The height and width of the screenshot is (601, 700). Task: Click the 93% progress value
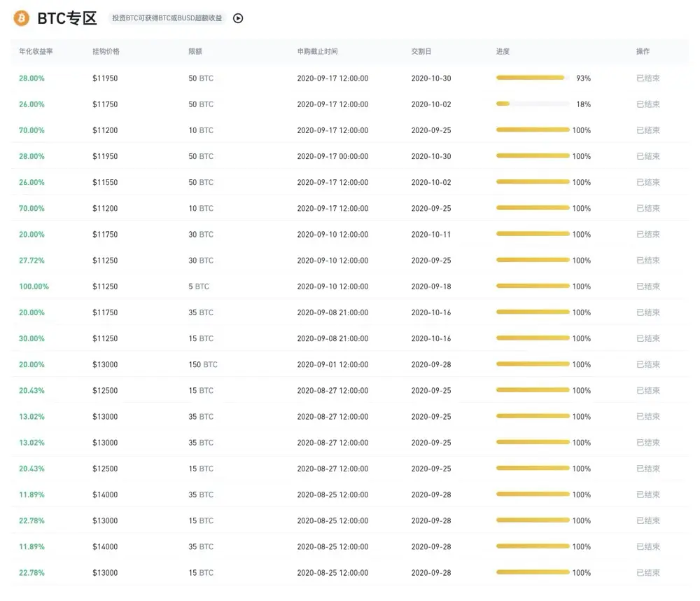point(584,78)
